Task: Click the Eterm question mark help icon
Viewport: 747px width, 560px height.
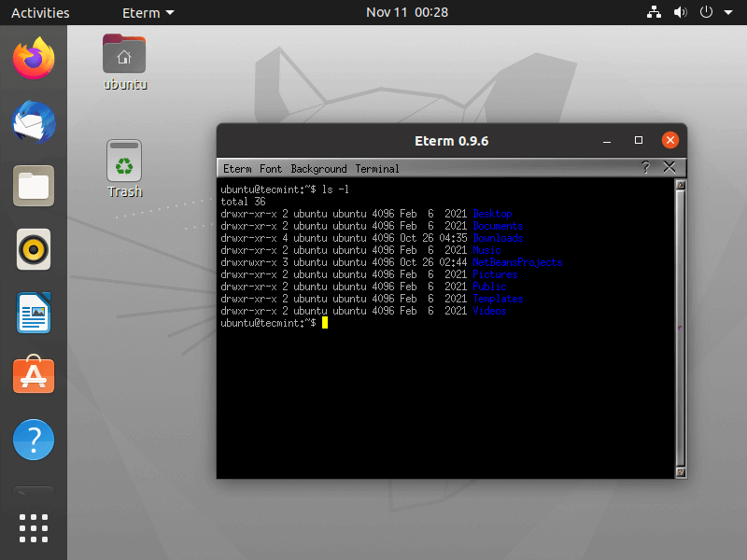Action: (644, 168)
